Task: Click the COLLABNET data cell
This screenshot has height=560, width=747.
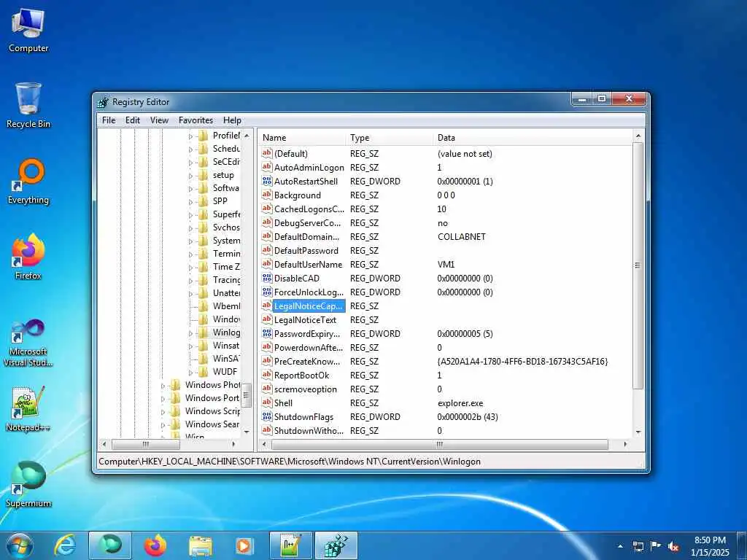Action: point(461,237)
